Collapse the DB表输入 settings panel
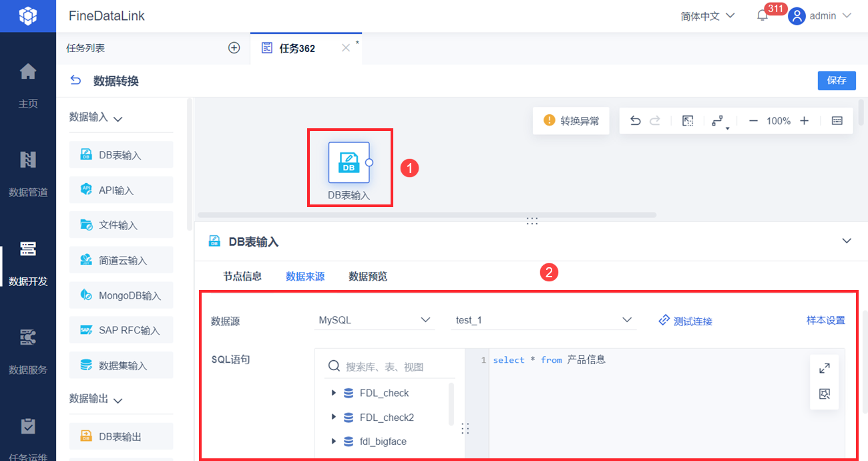Viewport: 868px width, 461px height. point(847,241)
